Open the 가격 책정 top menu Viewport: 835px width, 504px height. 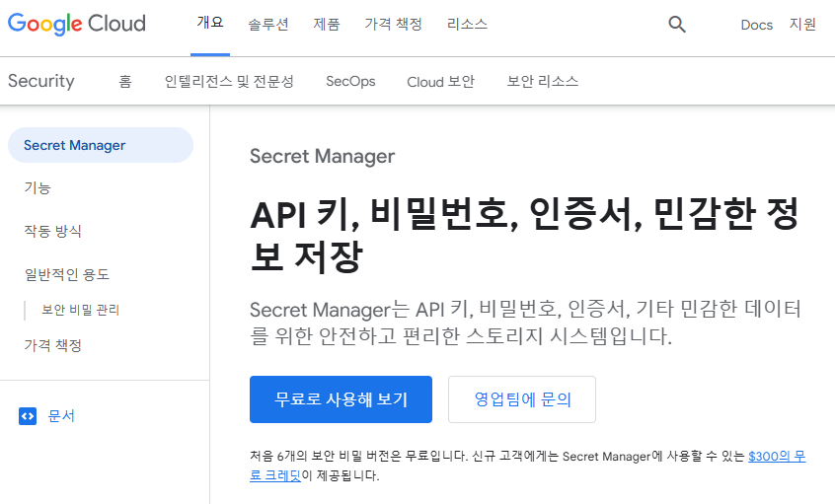click(x=393, y=24)
